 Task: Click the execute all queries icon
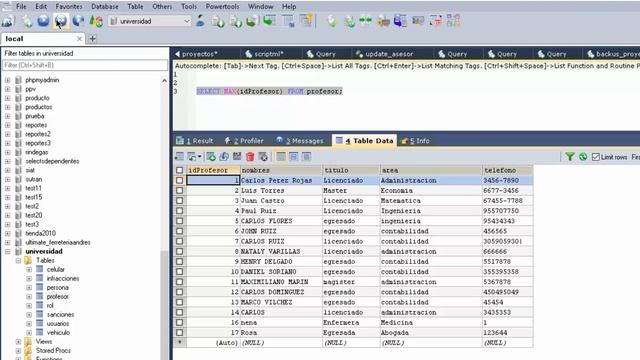(61, 21)
